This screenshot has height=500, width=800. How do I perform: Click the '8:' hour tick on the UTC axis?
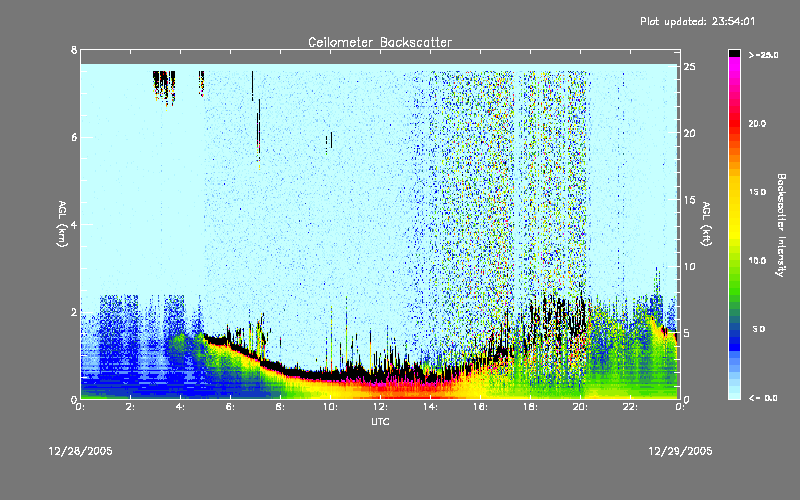click(x=281, y=407)
